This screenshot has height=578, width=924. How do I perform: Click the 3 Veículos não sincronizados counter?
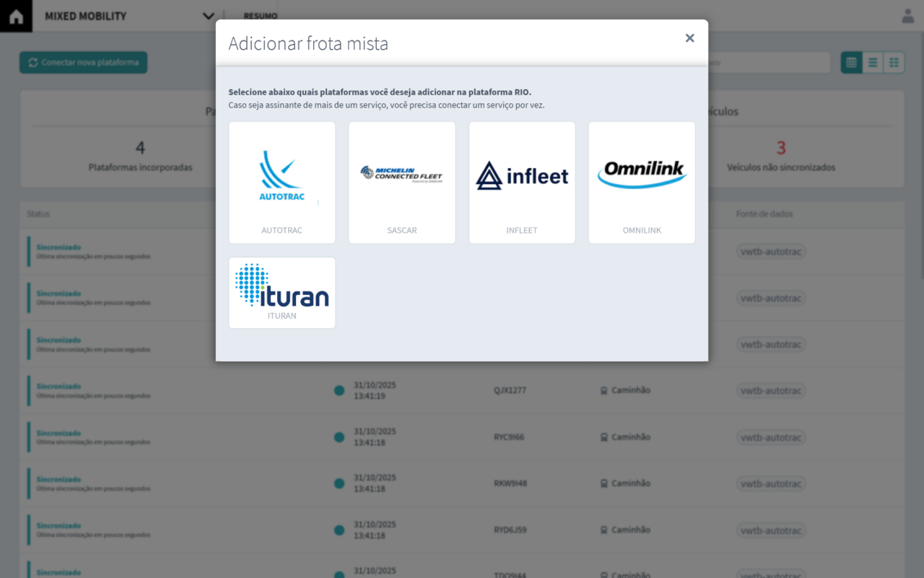tap(781, 156)
